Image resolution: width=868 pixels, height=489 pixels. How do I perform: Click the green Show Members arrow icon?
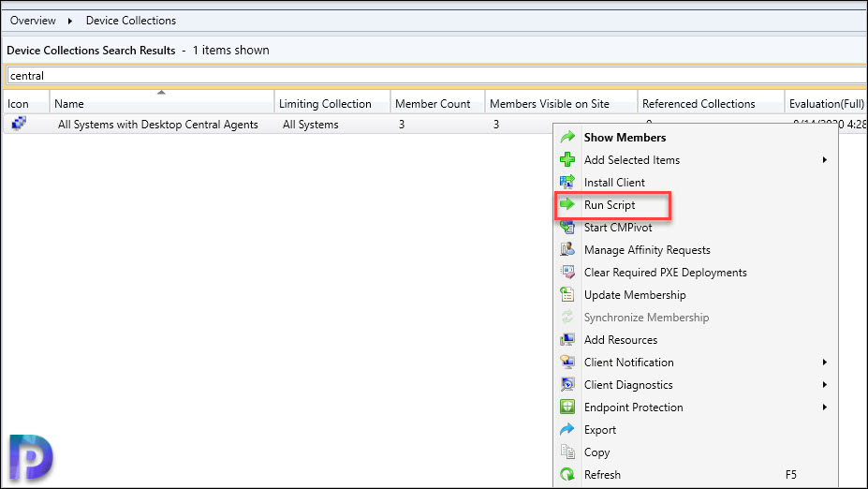[x=567, y=138]
